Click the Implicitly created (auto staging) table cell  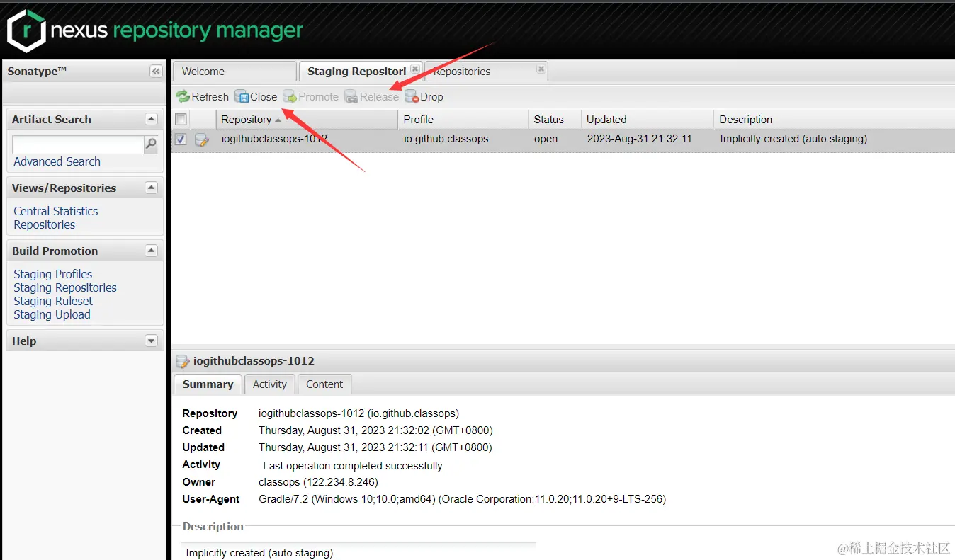coord(795,139)
